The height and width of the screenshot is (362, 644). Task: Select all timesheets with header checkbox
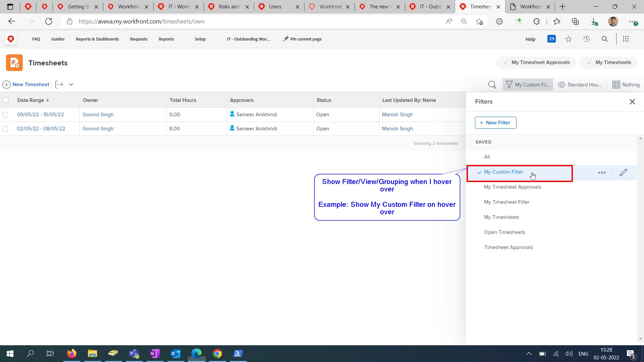6,100
